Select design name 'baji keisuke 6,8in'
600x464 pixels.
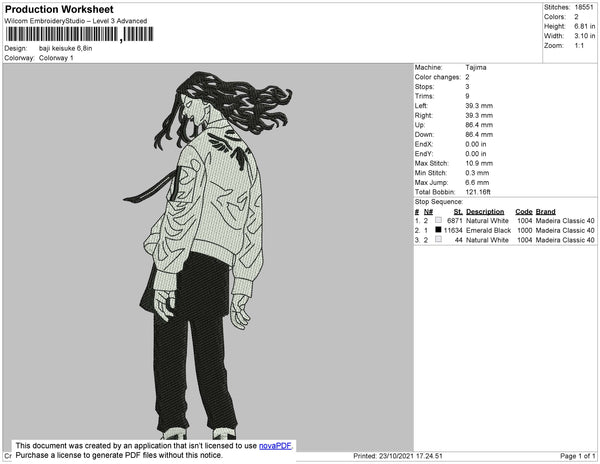[x=65, y=48]
